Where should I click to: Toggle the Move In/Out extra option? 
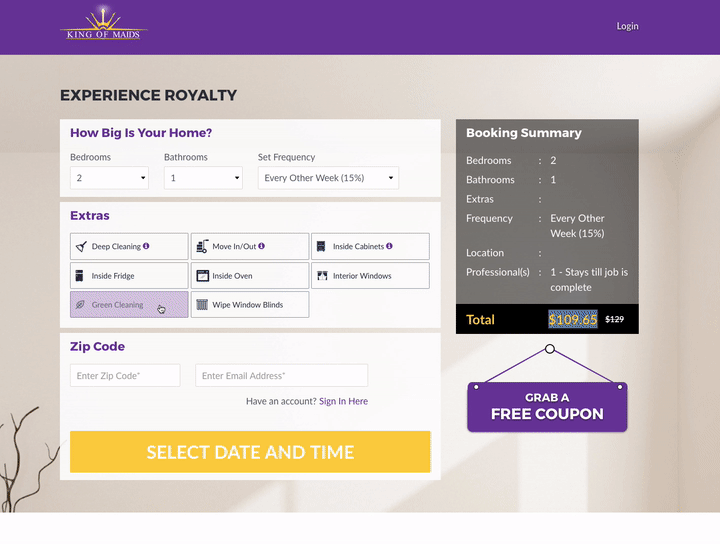pyautogui.click(x=250, y=246)
